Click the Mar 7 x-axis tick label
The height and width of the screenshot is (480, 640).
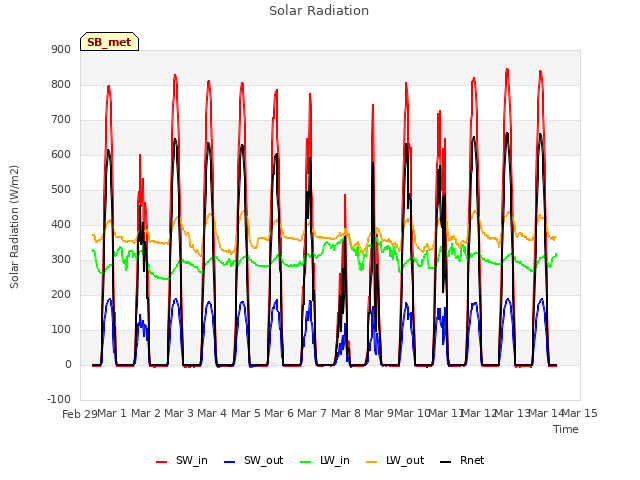(x=312, y=413)
